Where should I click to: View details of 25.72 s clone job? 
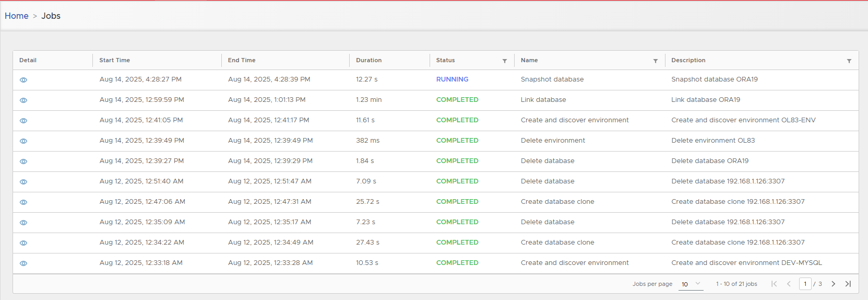point(23,202)
